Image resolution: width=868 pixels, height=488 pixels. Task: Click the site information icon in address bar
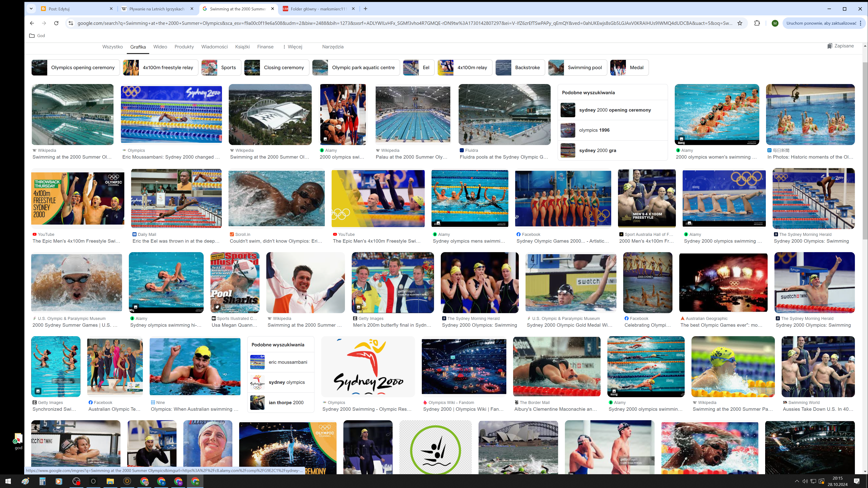tap(71, 23)
